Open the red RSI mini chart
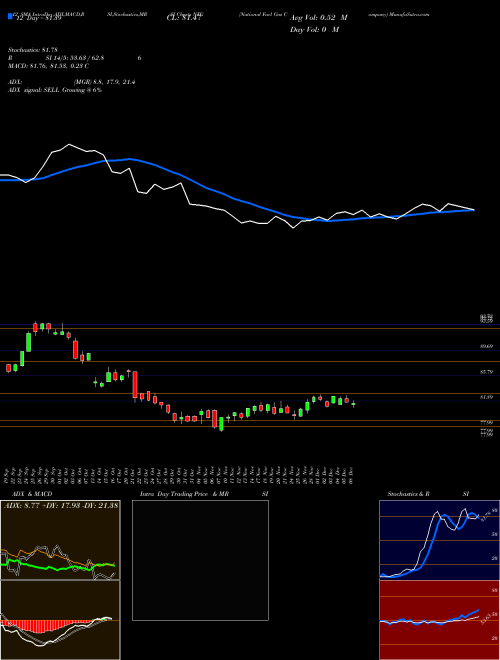The image size is (500, 660). point(439,620)
